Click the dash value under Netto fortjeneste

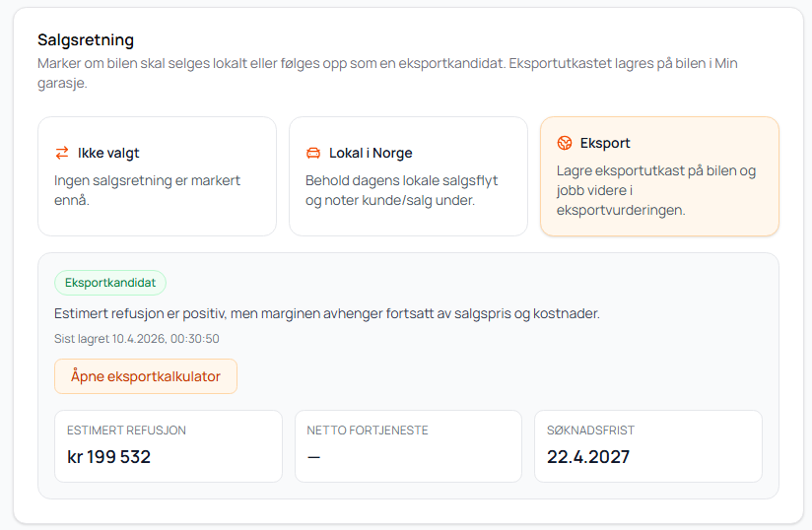pyautogui.click(x=314, y=457)
